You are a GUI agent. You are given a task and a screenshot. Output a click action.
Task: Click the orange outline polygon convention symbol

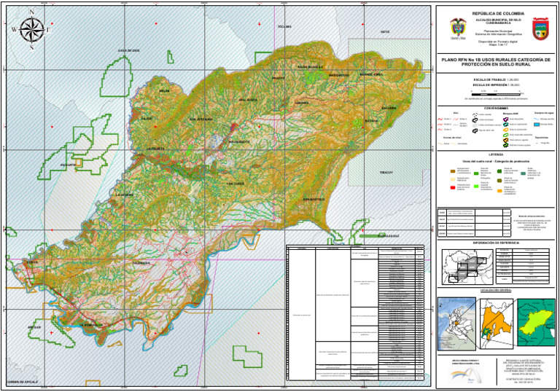point(506,130)
